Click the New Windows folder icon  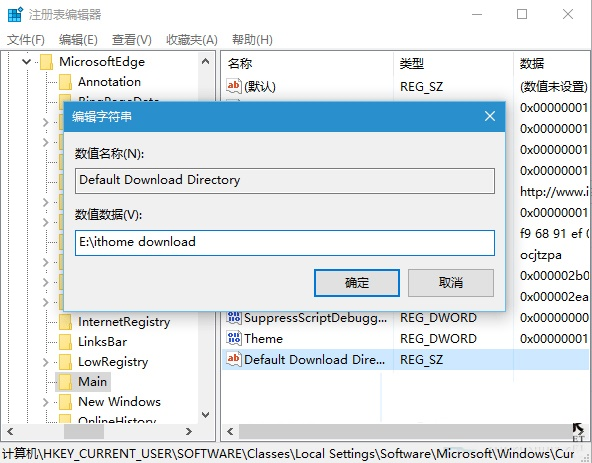pyautogui.click(x=66, y=402)
